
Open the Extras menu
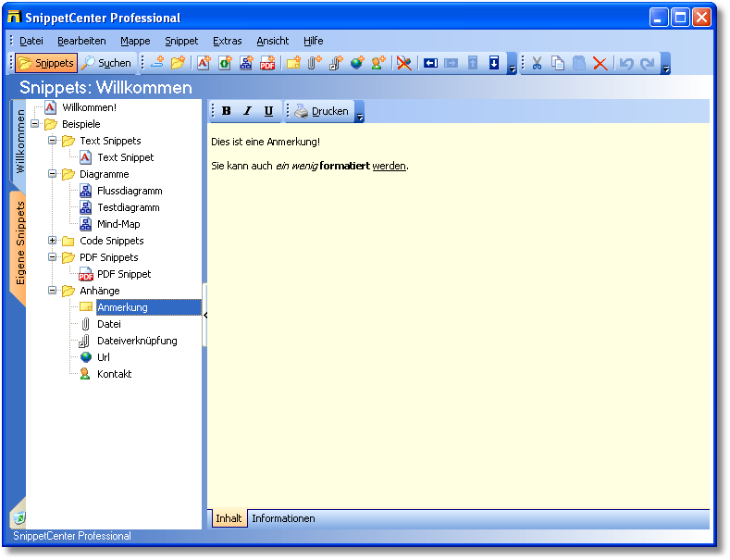[x=228, y=41]
